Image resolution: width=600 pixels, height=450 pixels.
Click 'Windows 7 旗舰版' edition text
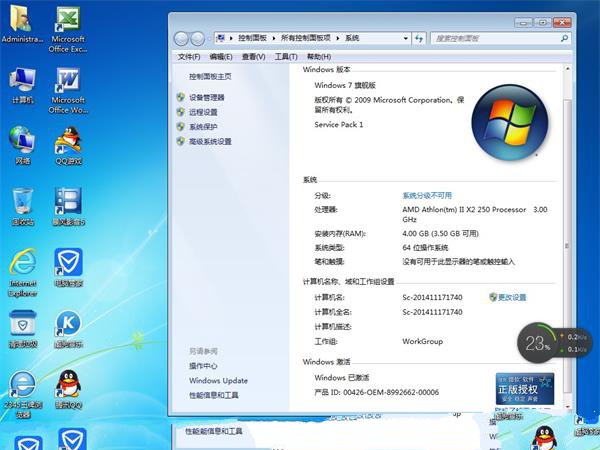[345, 85]
